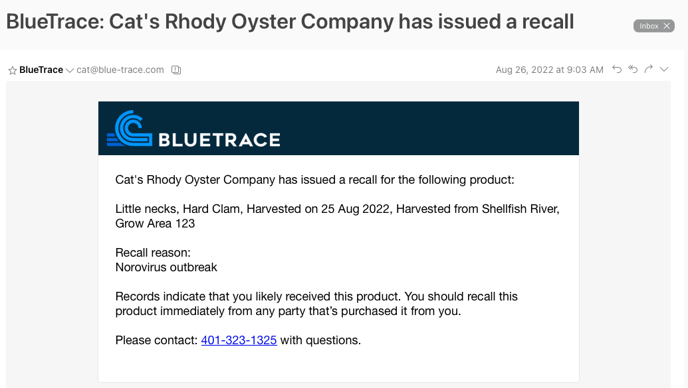Viewport: 688px width, 388px height.
Task: Call the 401-323-1325 contact link
Action: point(239,340)
